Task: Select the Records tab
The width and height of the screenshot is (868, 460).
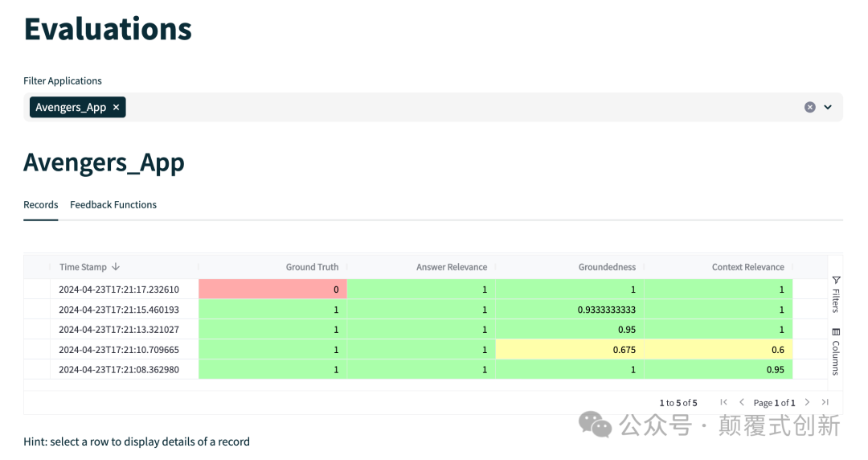Action: click(40, 205)
